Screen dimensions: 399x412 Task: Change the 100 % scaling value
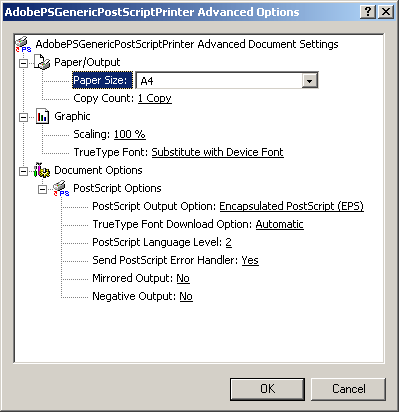click(130, 134)
